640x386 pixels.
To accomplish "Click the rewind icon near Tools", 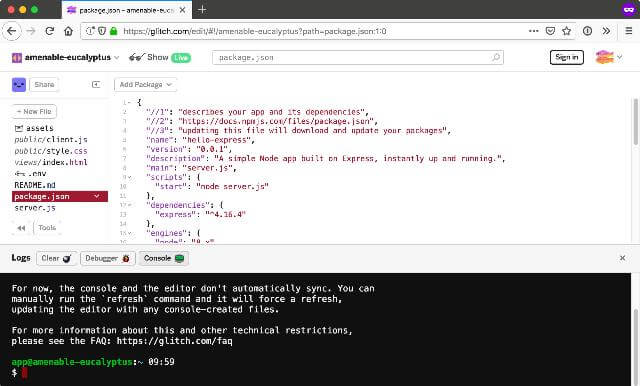I will click(x=21, y=228).
